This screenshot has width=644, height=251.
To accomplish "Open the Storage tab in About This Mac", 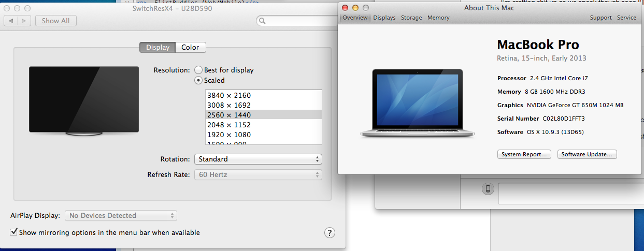I will pos(411,18).
